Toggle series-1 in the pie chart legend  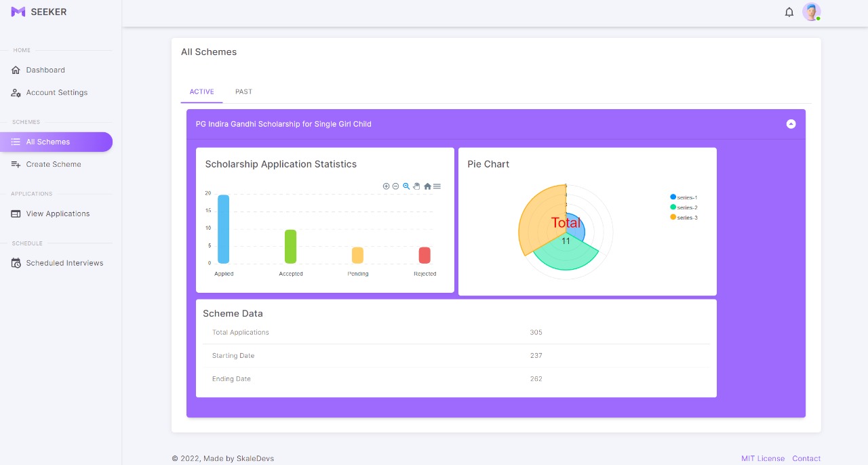(x=684, y=196)
